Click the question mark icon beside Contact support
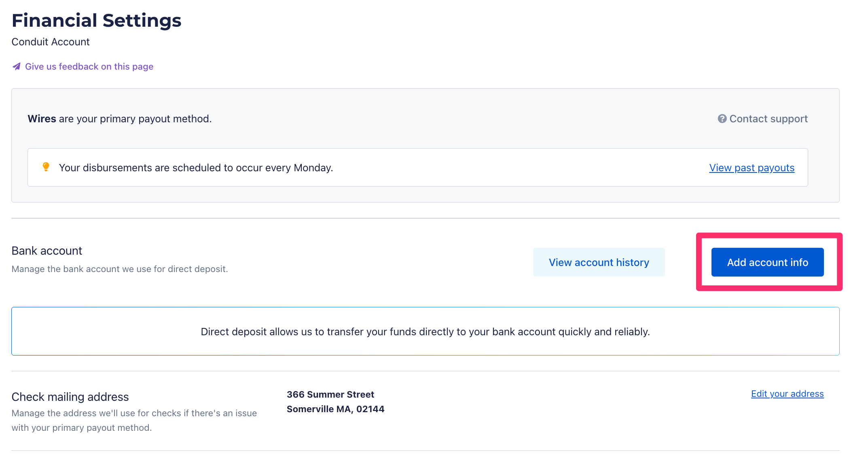Image resolution: width=868 pixels, height=464 pixels. 722,119
